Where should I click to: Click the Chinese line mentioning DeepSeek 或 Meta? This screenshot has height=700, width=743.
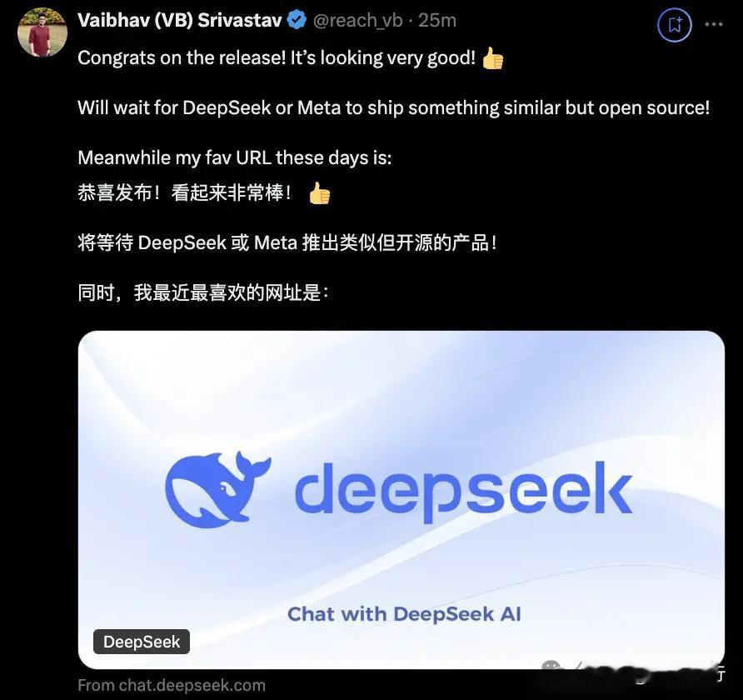287,242
